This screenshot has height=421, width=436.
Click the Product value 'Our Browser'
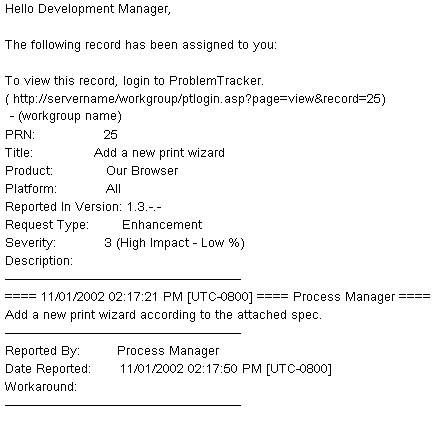[x=142, y=171]
